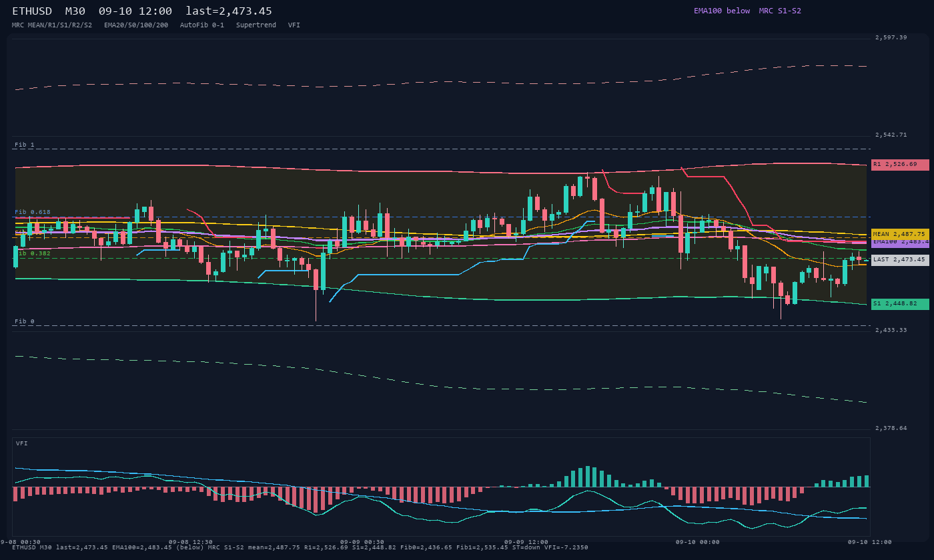934x560 pixels.
Task: Click the LAST 2,473.45 price tag
Action: coord(900,259)
